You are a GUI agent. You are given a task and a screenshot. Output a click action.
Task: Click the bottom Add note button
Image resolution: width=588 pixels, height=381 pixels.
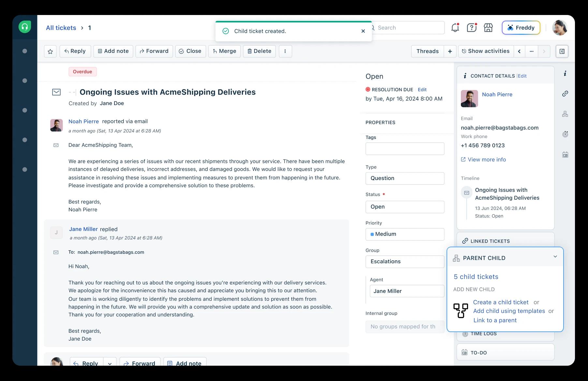click(185, 362)
